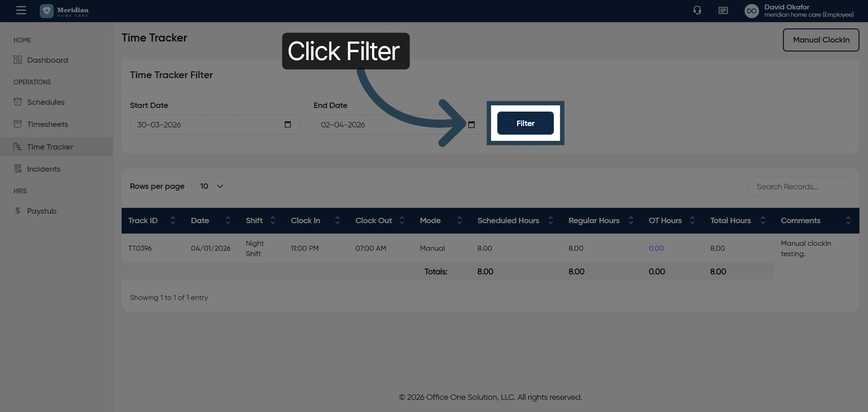This screenshot has height=412, width=868.
Task: Sort table by Track ID column
Action: click(173, 220)
